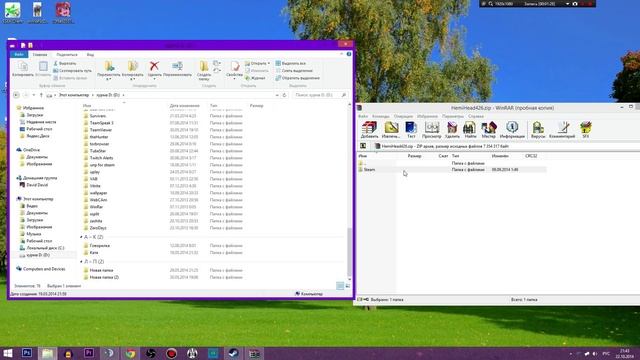This screenshot has width=640, height=360.
Task: Click WinRAR Просмотр (View) toolbar icon
Action: coord(431,130)
